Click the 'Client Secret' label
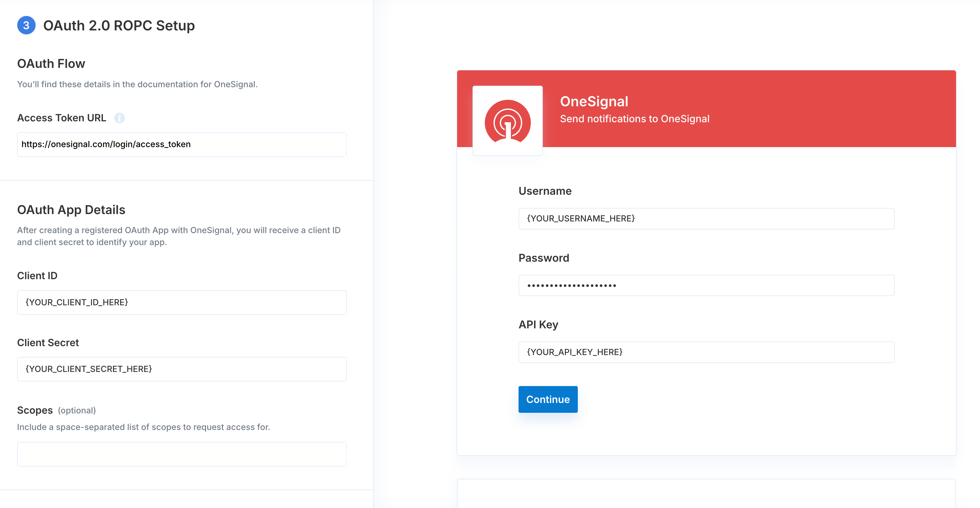The image size is (980, 508). [48, 343]
